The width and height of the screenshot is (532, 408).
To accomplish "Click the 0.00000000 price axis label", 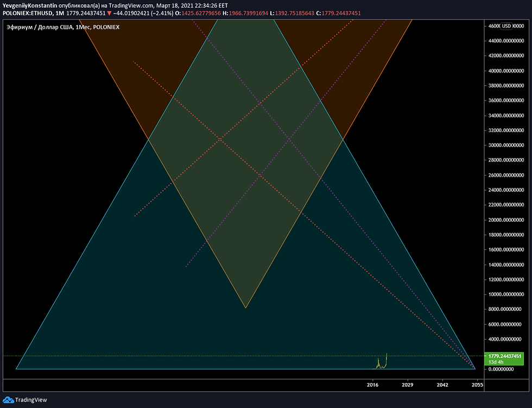I will (x=501, y=369).
